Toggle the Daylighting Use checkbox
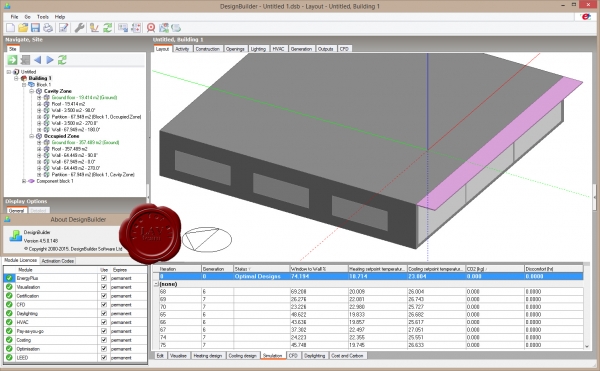This screenshot has width=600, height=371. [x=104, y=313]
